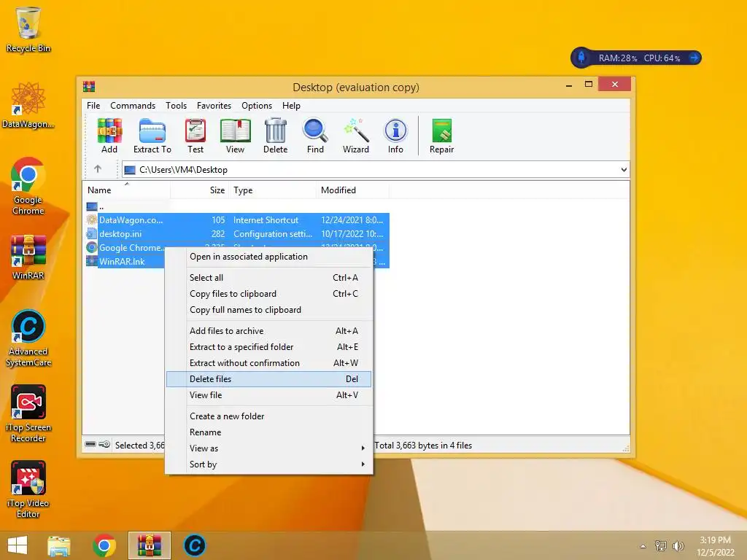The height and width of the screenshot is (560, 747).
Task: Click the Extract To toolbar icon
Action: coord(152,136)
